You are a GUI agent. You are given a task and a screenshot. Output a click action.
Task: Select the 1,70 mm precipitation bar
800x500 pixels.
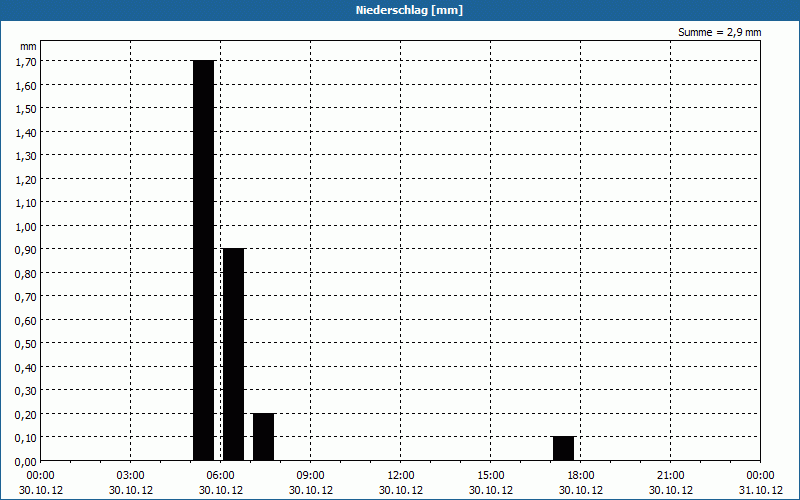coord(204,260)
